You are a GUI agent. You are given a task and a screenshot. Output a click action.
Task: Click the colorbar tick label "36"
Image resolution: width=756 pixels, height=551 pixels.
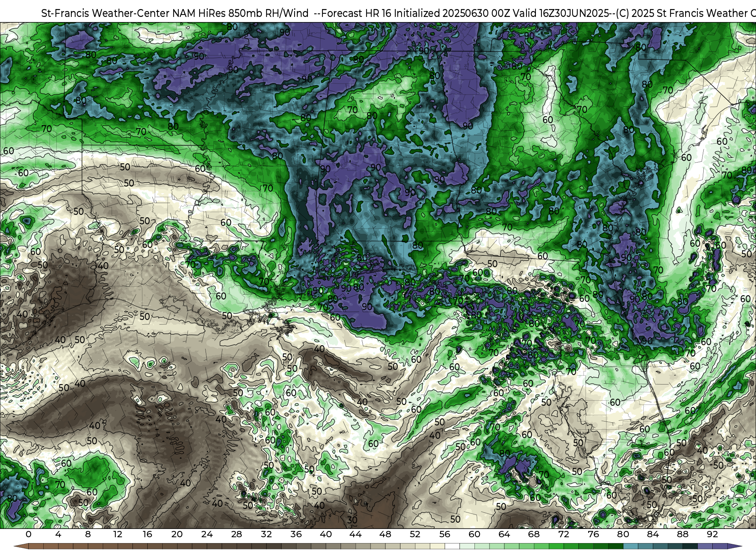[296, 534]
